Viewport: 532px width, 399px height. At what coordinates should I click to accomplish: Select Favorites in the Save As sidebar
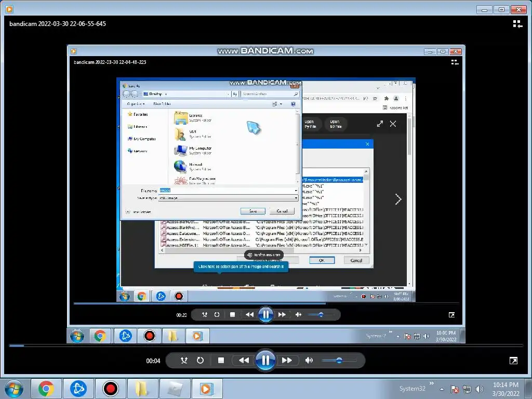pyautogui.click(x=137, y=114)
